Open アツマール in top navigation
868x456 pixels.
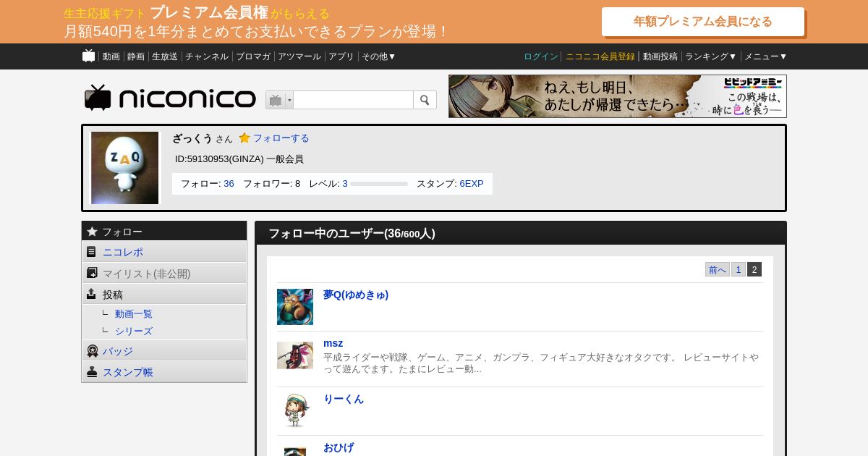point(299,56)
